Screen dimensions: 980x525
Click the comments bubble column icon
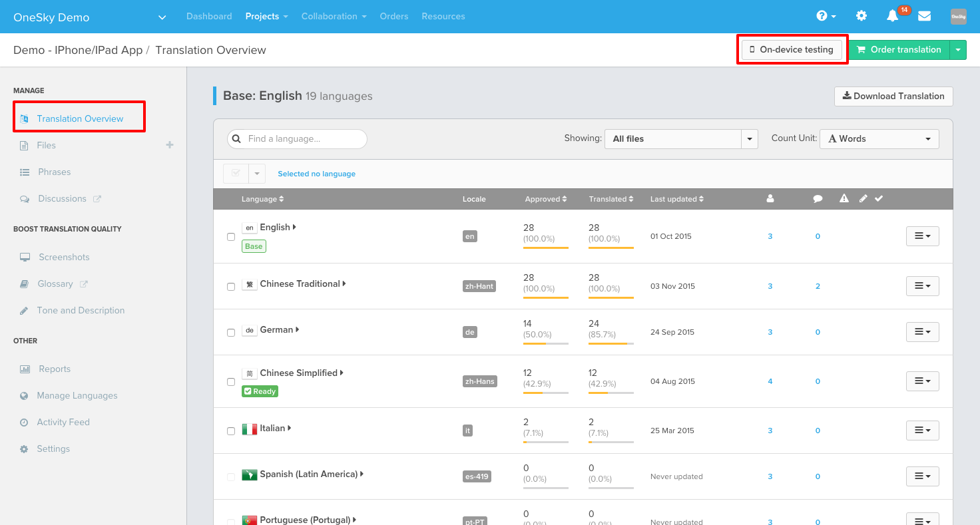(x=818, y=198)
